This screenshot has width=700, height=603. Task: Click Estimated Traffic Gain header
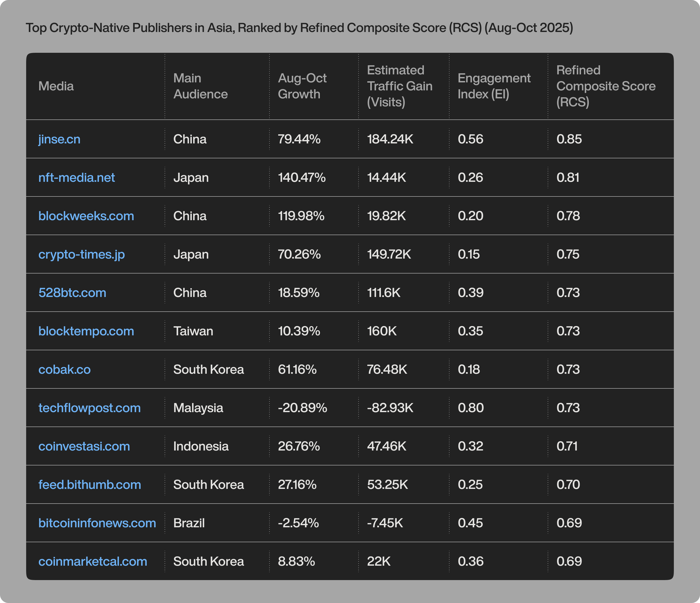tap(399, 86)
